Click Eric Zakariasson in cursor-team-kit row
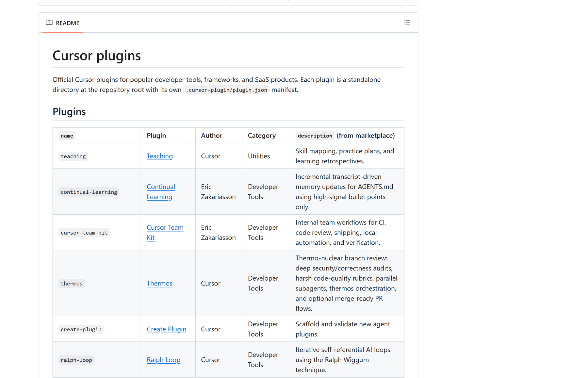 click(x=218, y=232)
